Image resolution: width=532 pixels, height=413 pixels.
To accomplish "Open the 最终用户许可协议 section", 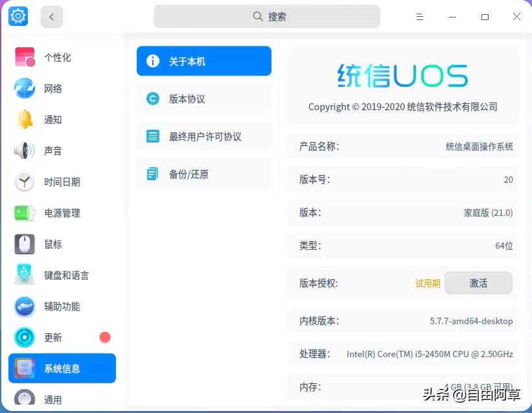I will pos(203,136).
